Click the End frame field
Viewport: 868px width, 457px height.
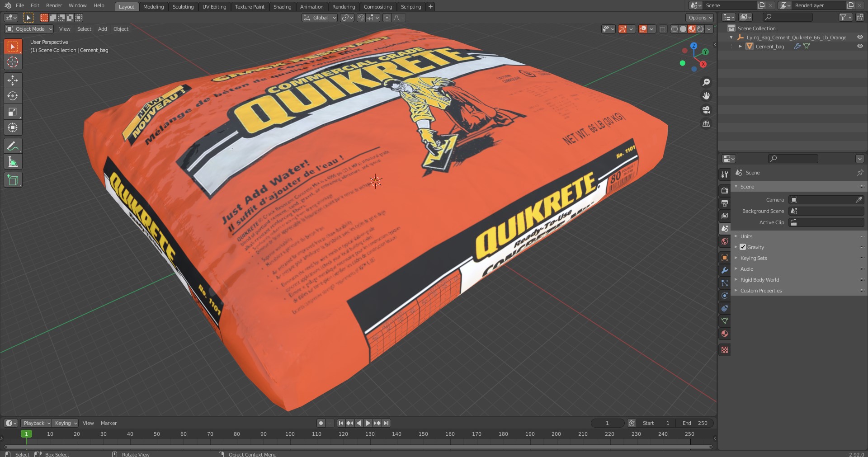695,423
